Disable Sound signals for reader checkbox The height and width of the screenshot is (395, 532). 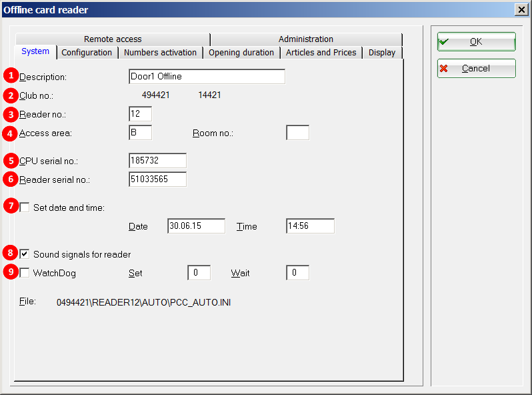(25, 254)
